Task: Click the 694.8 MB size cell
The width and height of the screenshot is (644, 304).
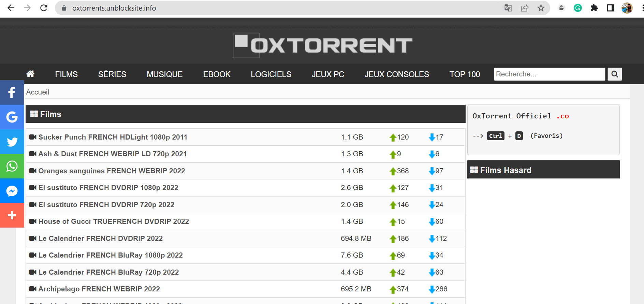Action: tap(356, 238)
